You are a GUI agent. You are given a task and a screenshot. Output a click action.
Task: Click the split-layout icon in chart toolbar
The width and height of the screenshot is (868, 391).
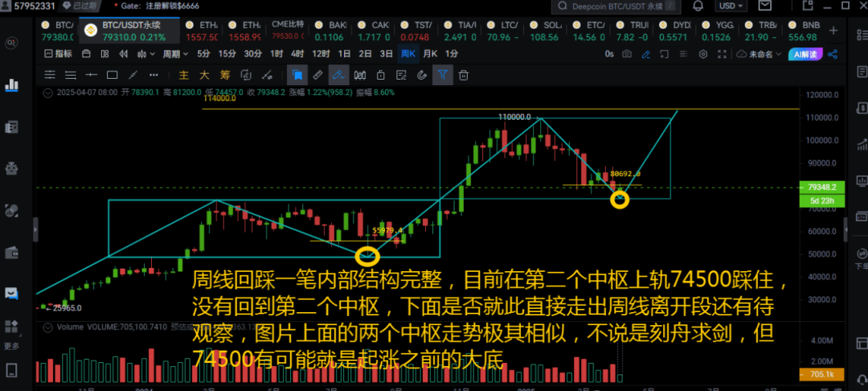pos(104,54)
